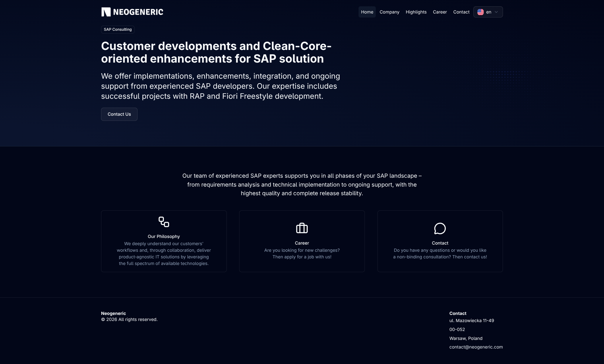604x364 pixels.
Task: Open the Company menu item
Action: coord(389,12)
